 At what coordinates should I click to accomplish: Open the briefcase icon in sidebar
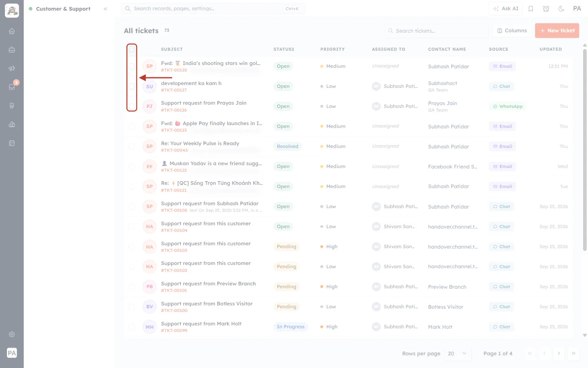click(x=12, y=50)
